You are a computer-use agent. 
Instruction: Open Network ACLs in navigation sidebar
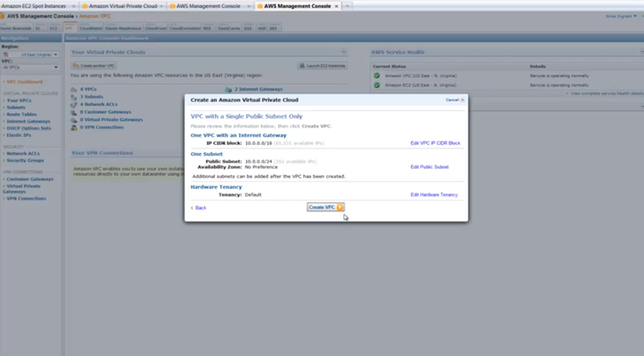click(23, 154)
